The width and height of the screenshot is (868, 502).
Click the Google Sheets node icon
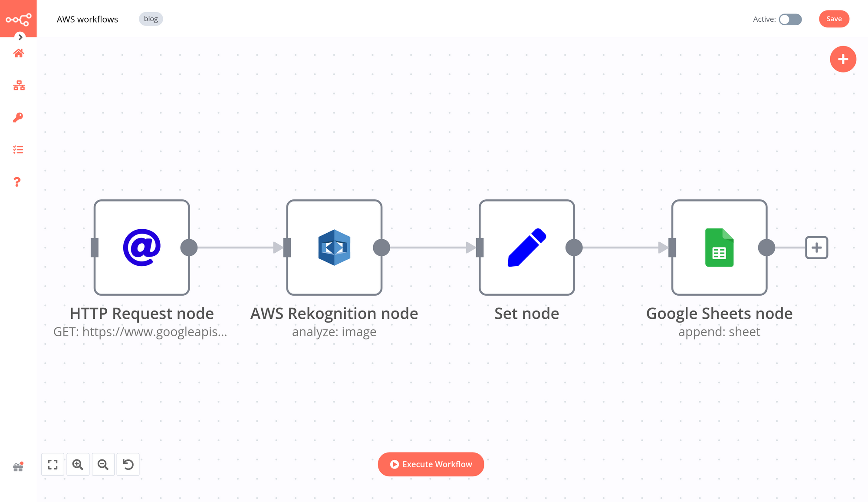coord(719,247)
